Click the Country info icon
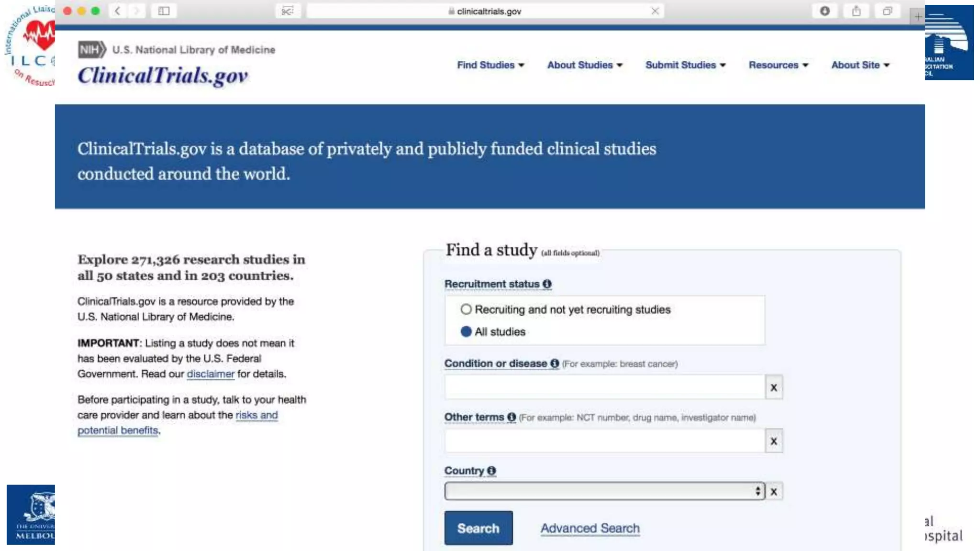Image resolution: width=980 pixels, height=551 pixels. click(491, 471)
